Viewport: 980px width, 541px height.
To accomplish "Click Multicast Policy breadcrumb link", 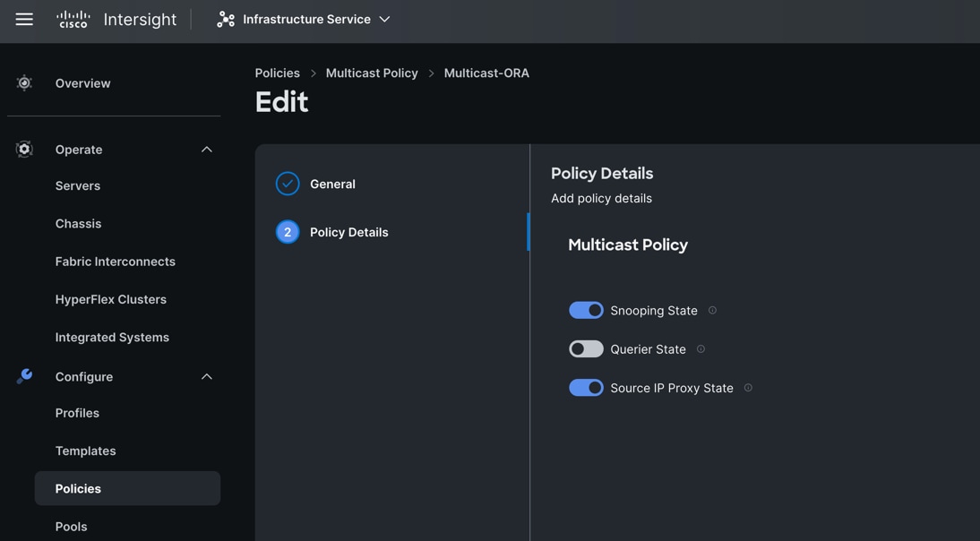I will tap(372, 73).
